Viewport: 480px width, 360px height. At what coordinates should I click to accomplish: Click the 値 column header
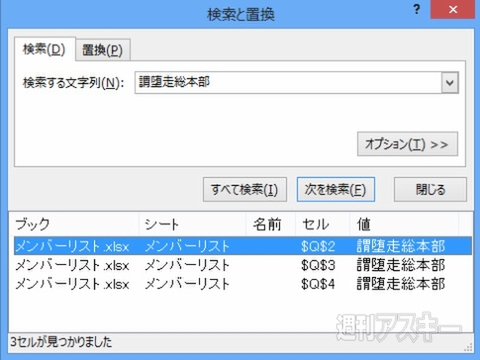(x=404, y=224)
